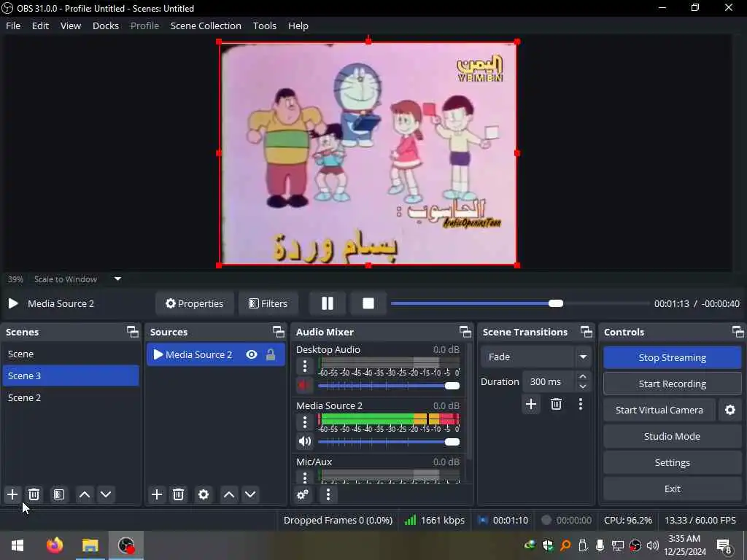The width and height of the screenshot is (747, 560).
Task: Enable Studio Mode
Action: coord(672,436)
